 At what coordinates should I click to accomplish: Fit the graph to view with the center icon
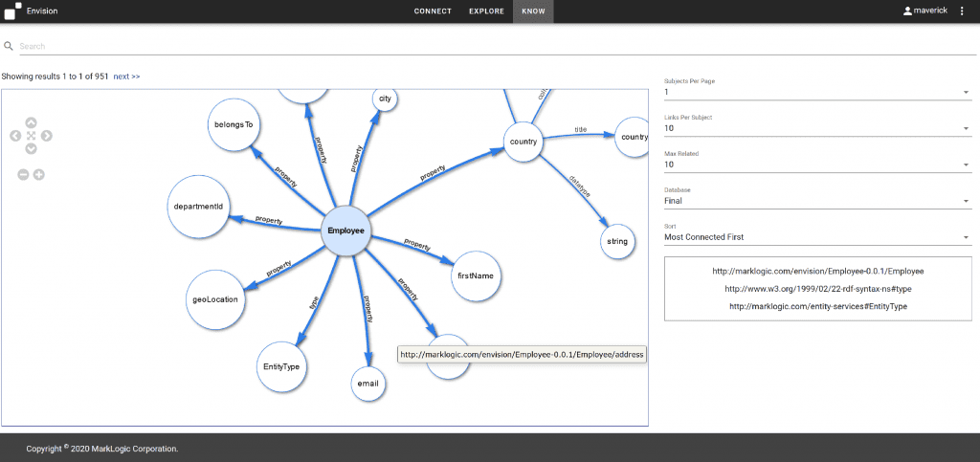click(x=31, y=136)
